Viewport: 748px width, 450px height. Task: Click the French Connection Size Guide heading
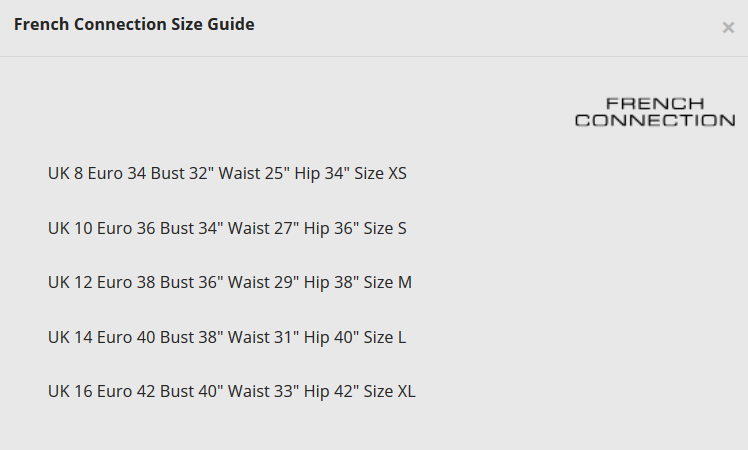point(134,24)
